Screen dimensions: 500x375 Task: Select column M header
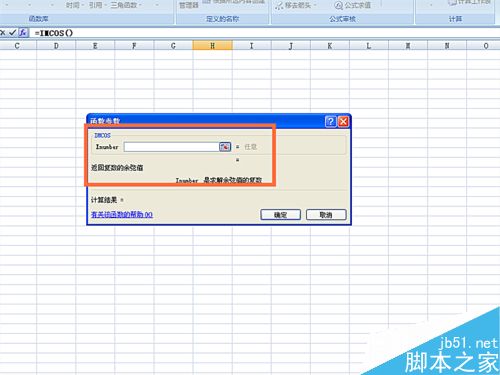tap(408, 46)
